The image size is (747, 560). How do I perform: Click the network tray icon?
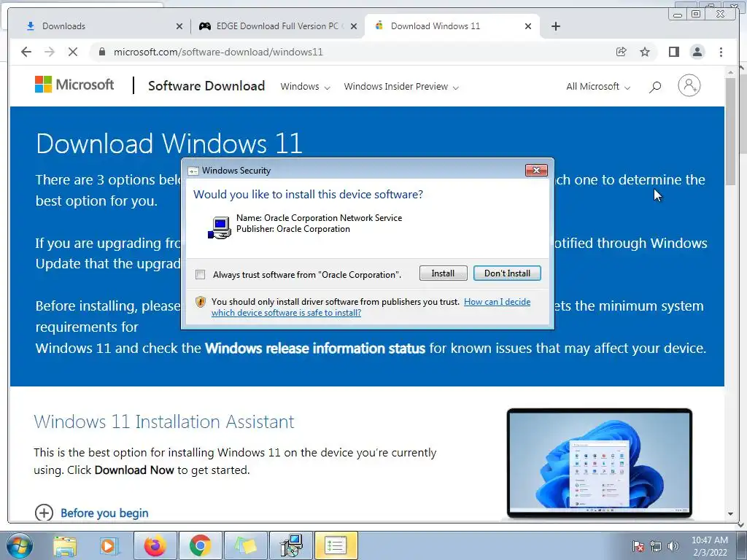pyautogui.click(x=656, y=546)
